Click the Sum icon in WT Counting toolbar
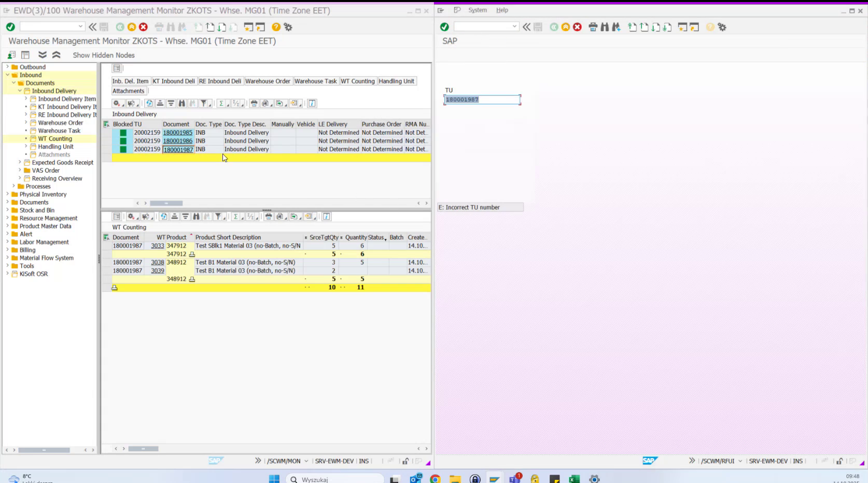 pyautogui.click(x=236, y=217)
